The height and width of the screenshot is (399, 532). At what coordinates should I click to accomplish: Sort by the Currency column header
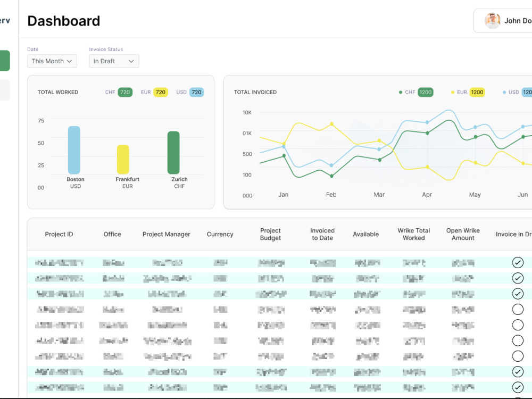point(220,234)
